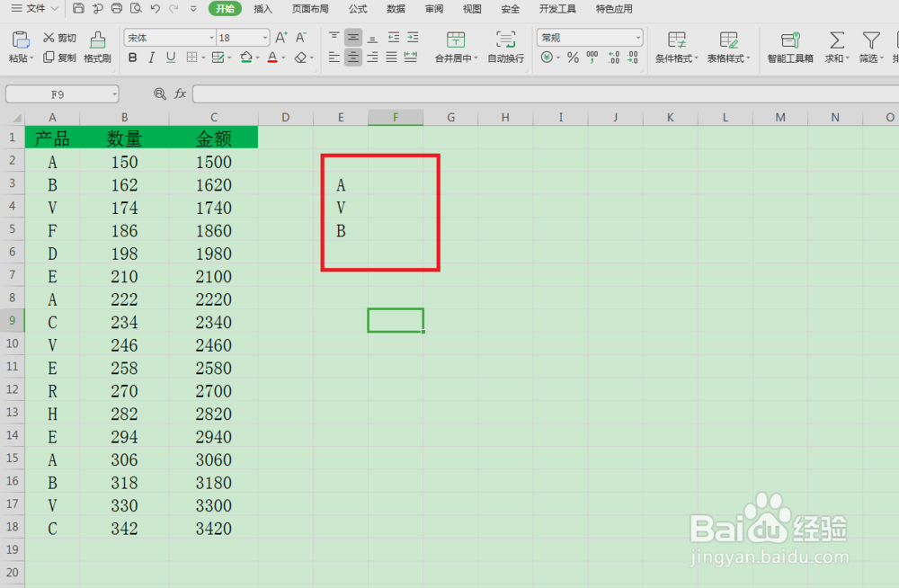899x588 pixels.
Task: Switch to the 页面布局 tab
Action: pyautogui.click(x=310, y=9)
